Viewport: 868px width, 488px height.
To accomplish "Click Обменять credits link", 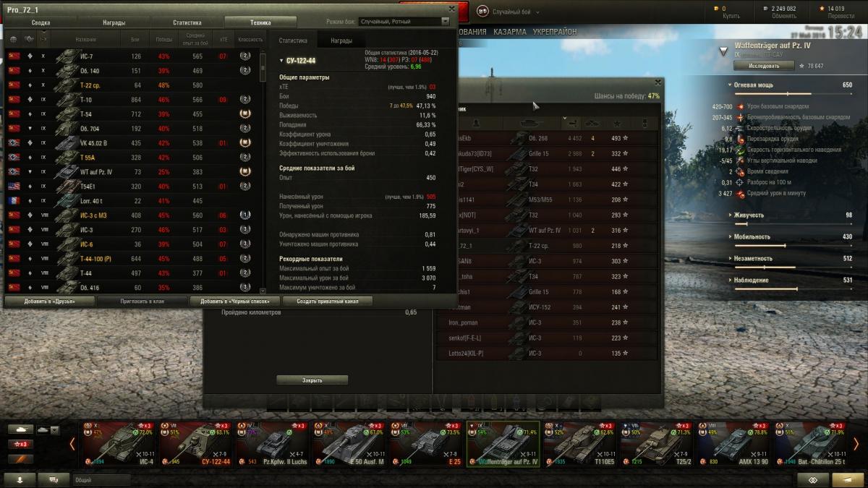I will (x=783, y=15).
